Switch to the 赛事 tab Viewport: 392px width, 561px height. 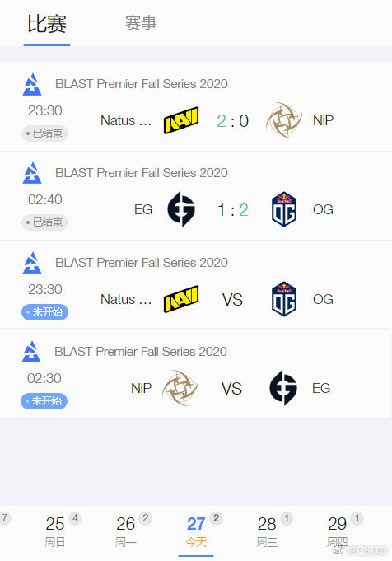(x=141, y=23)
